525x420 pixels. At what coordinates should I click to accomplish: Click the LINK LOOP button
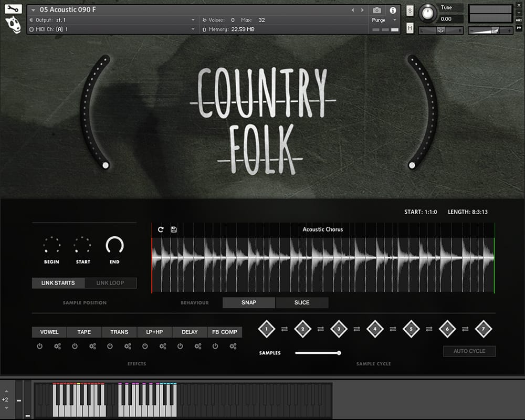(110, 283)
